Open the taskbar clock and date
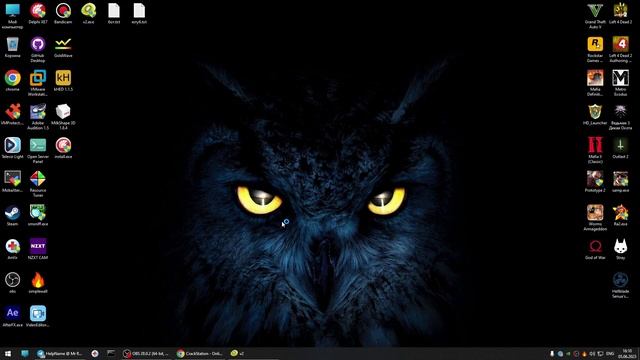Viewport: 640px width, 360px height. pyautogui.click(x=627, y=353)
